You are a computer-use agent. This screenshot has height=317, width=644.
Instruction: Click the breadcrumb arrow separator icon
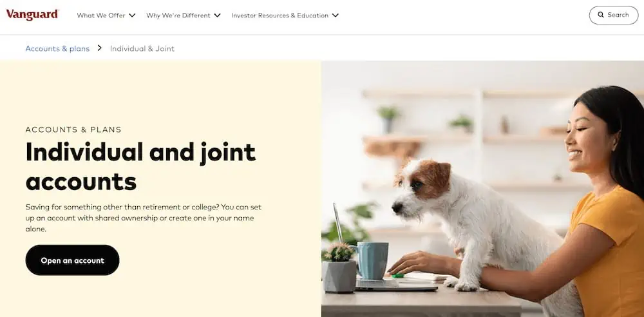[x=99, y=48]
